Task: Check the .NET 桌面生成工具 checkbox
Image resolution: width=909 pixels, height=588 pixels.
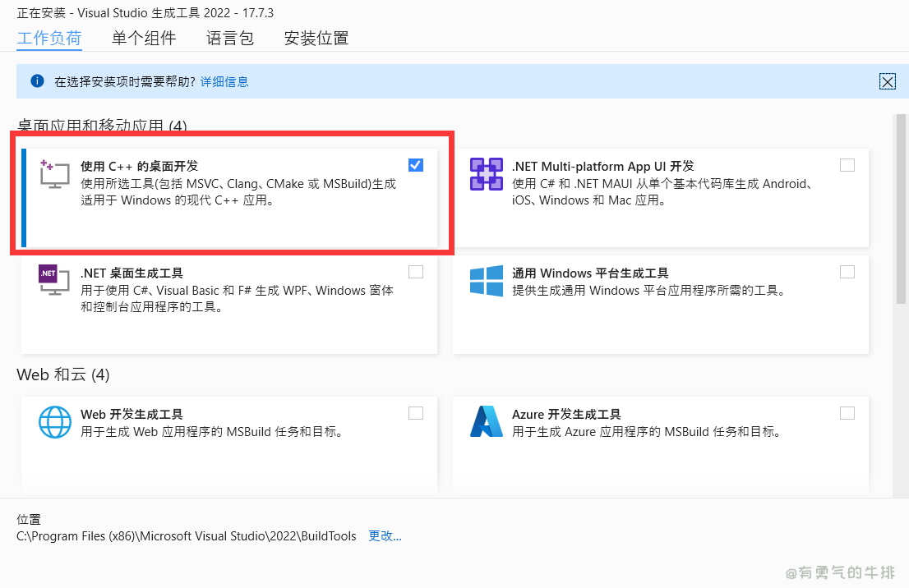Action: coord(416,272)
